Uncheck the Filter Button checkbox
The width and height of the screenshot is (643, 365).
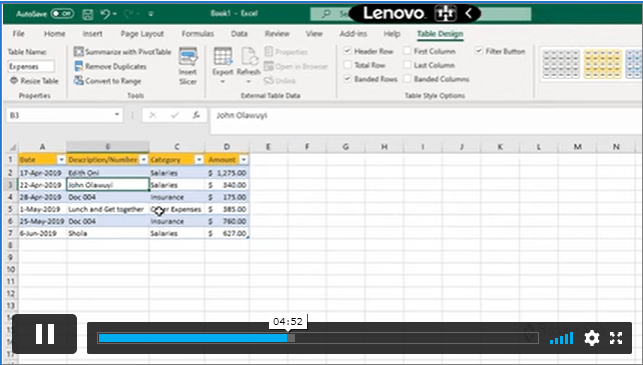click(479, 51)
